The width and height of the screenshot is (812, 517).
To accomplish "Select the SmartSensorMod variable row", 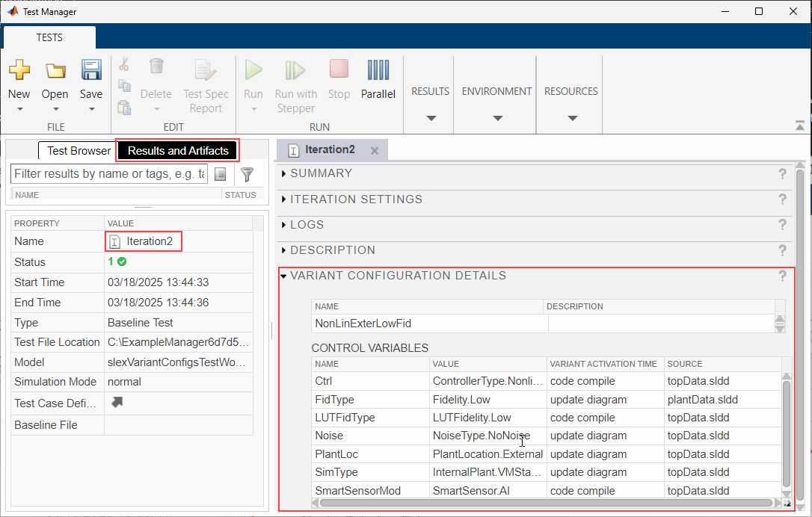I will coord(547,491).
